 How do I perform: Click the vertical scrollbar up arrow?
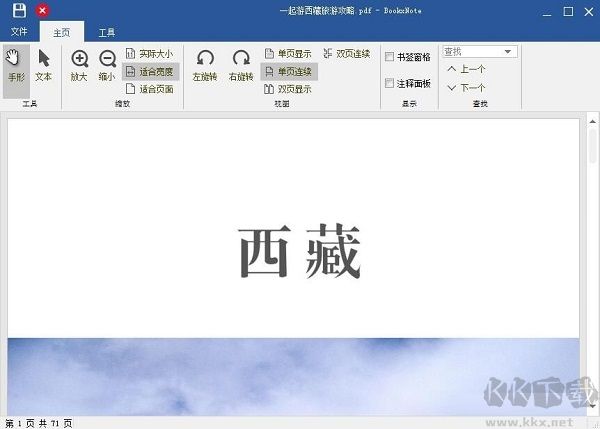592,121
